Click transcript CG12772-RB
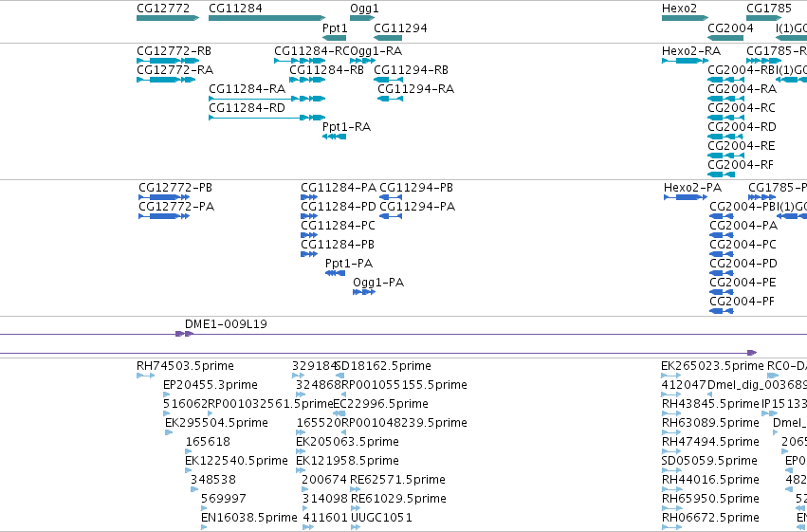This screenshot has width=807, height=532. point(168,61)
